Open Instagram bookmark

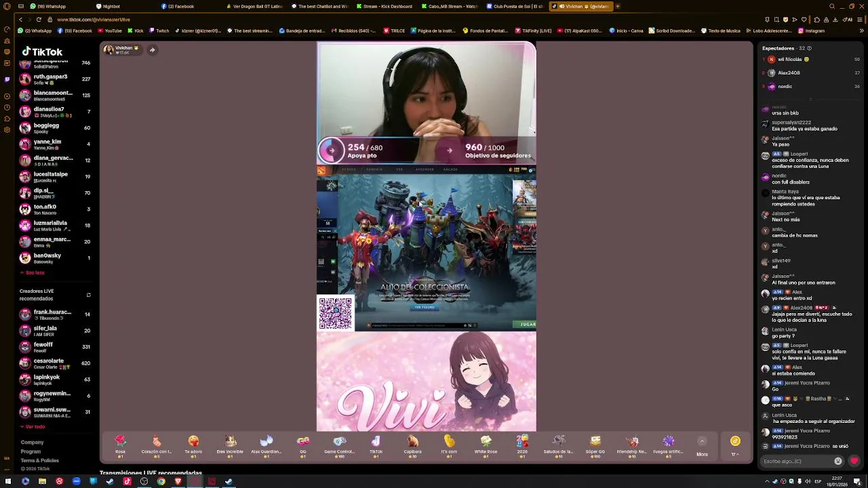812,30
